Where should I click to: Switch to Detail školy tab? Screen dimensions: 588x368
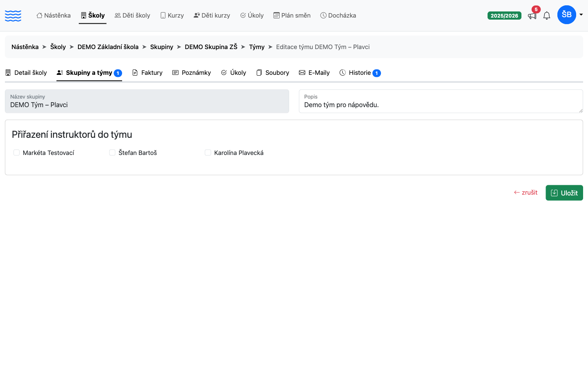tap(26, 73)
